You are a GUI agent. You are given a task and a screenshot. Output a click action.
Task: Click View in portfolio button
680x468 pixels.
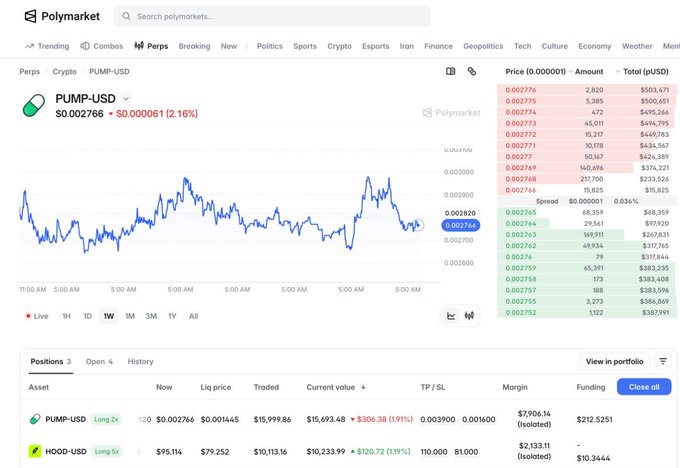click(615, 361)
